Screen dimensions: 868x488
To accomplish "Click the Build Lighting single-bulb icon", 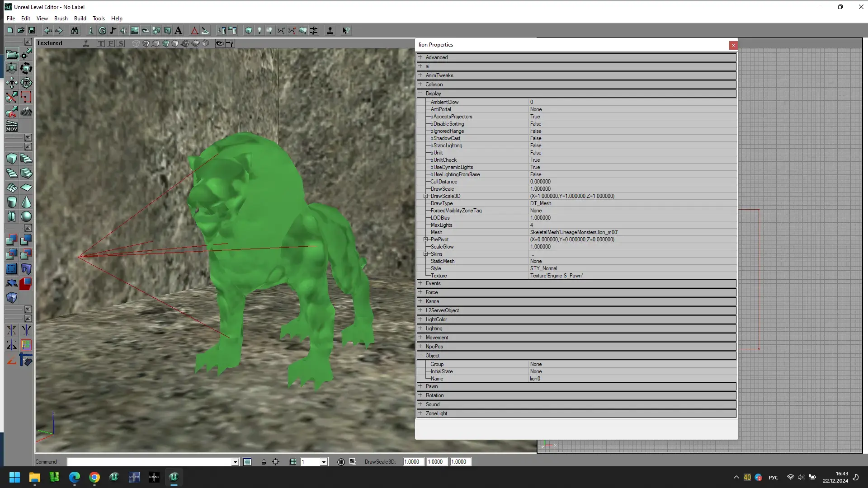I will [259, 30].
